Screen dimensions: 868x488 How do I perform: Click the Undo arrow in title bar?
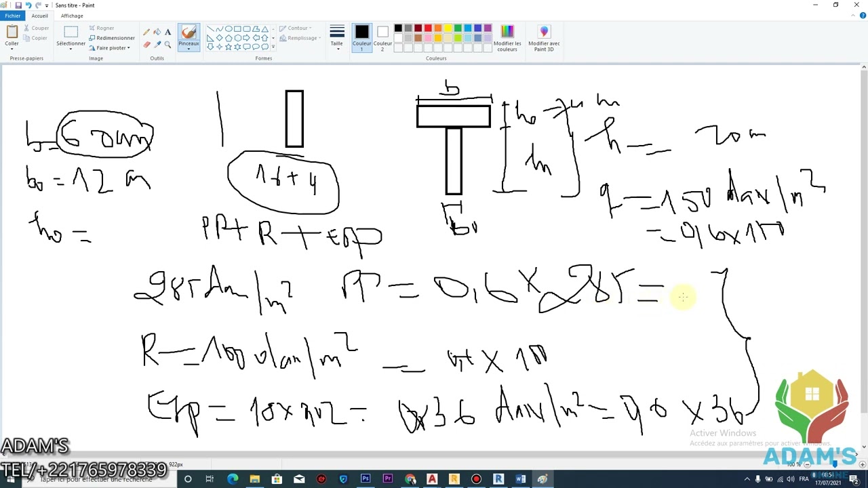click(x=28, y=5)
